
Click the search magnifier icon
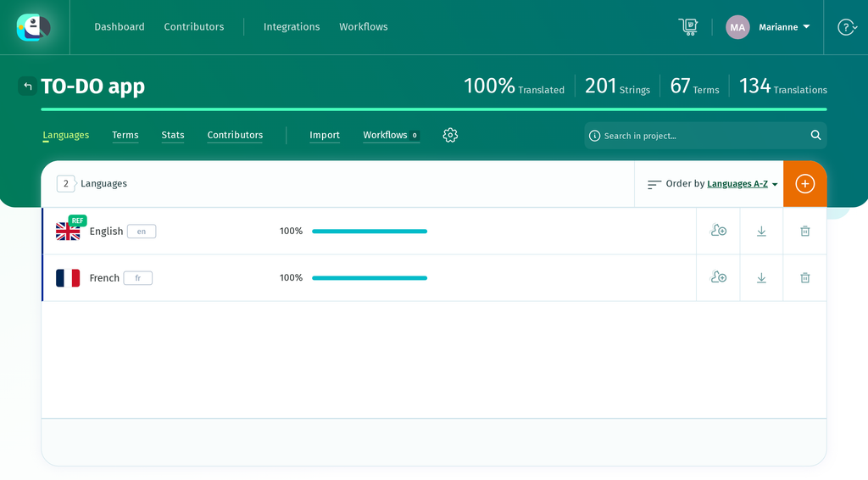pos(815,135)
